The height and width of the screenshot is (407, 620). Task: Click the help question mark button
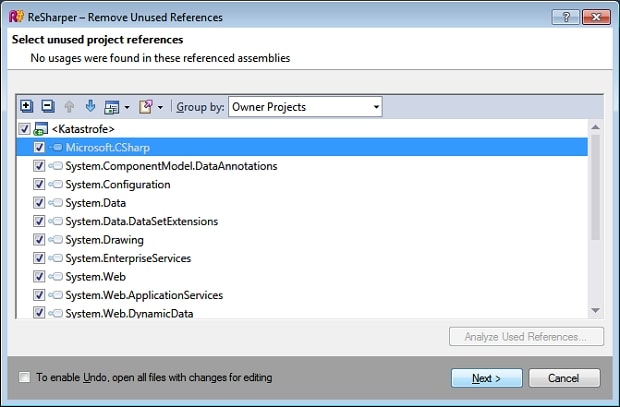(566, 17)
